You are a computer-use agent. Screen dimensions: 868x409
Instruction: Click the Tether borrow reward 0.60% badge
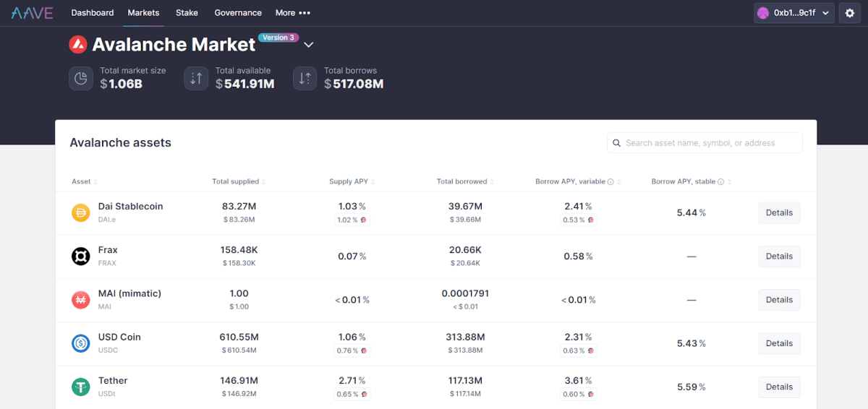(x=577, y=394)
